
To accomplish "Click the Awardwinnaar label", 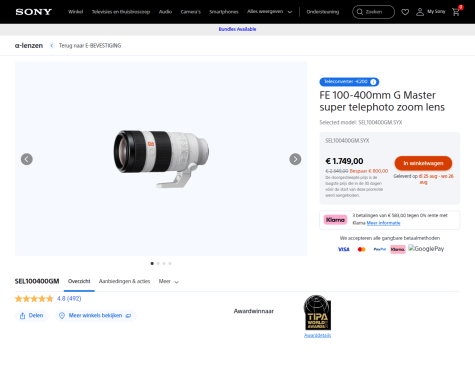I will pyautogui.click(x=254, y=311).
